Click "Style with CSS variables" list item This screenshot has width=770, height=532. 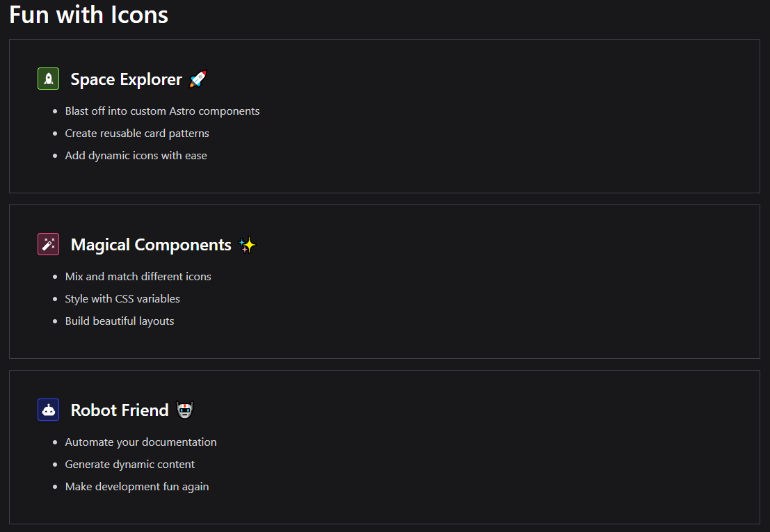[x=122, y=299]
